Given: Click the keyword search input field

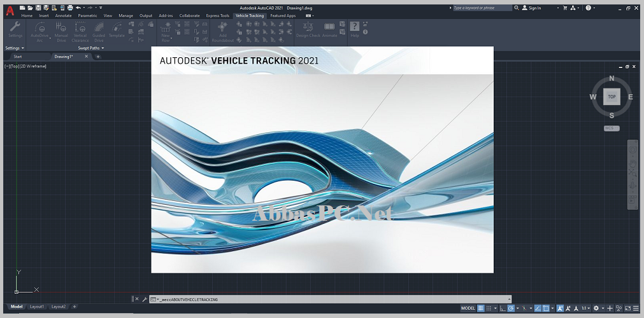Looking at the screenshot, I should click(483, 8).
